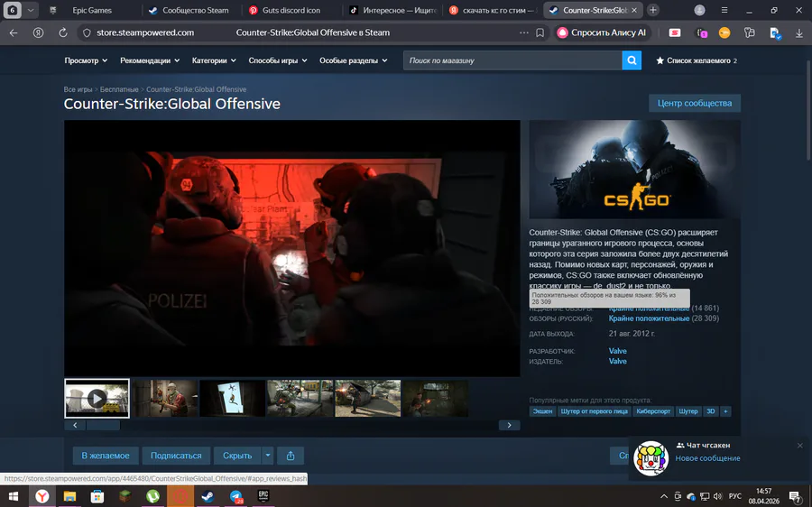Open File Explorer from the taskbar
Screen dimensions: 812x507
tap(69, 496)
